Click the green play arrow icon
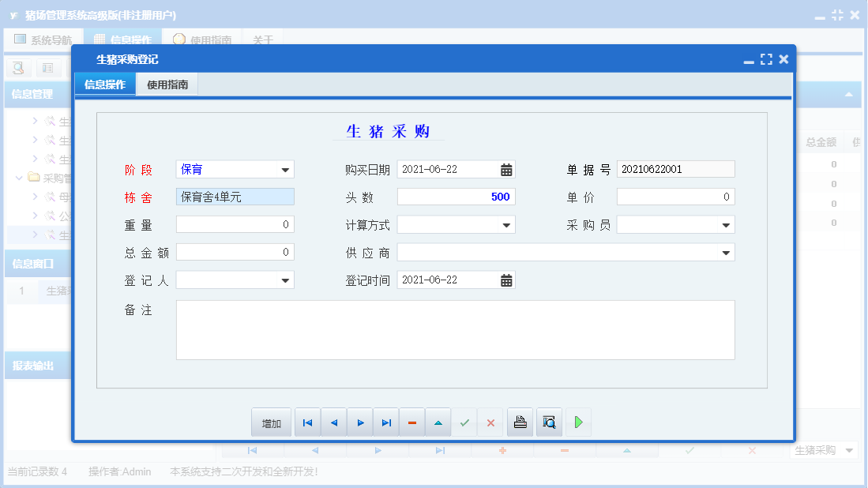868x488 pixels. 578,423
